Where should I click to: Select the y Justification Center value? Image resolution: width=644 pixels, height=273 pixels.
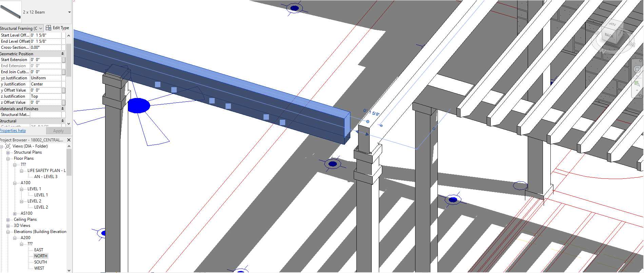[46, 84]
